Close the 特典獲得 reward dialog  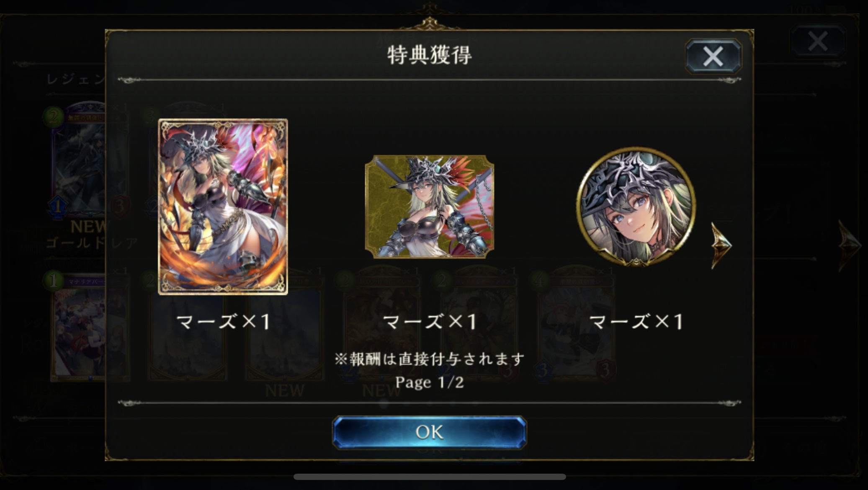pos(713,56)
